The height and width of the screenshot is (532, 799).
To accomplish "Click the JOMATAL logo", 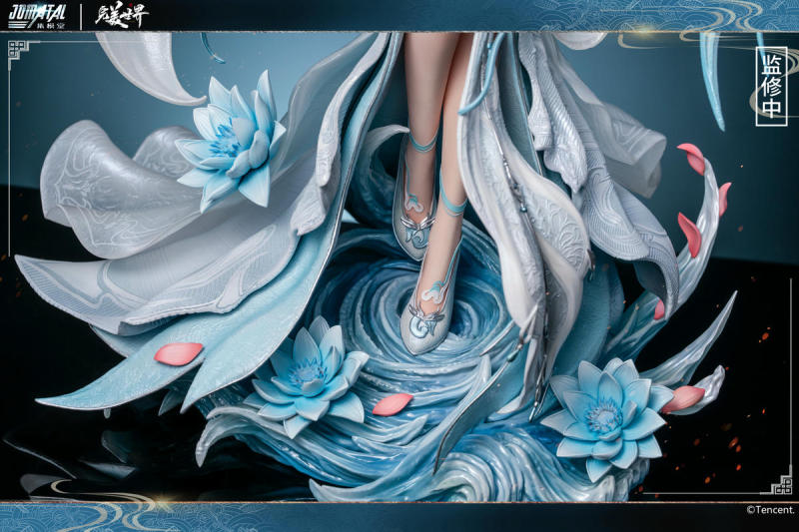I will coord(38,16).
